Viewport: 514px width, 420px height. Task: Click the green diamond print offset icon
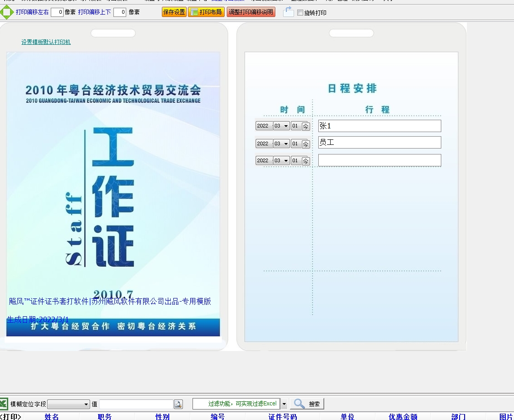pyautogui.click(x=6, y=12)
